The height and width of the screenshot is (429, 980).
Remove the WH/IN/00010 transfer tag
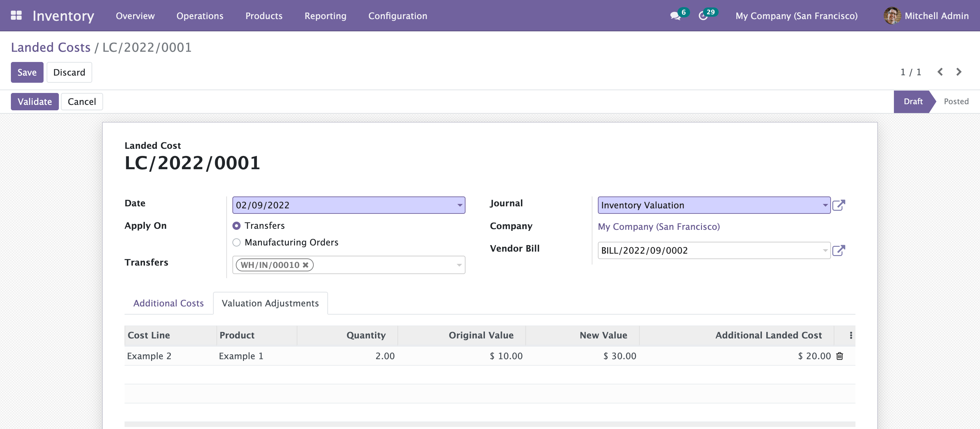306,265
